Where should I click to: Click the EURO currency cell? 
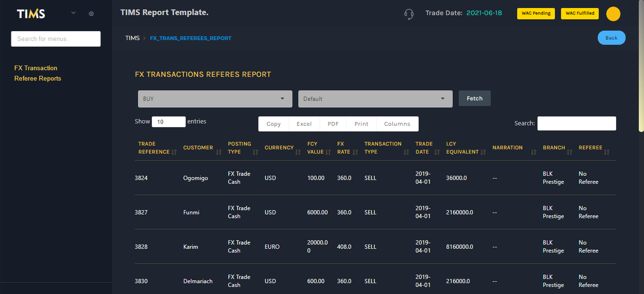click(x=272, y=247)
